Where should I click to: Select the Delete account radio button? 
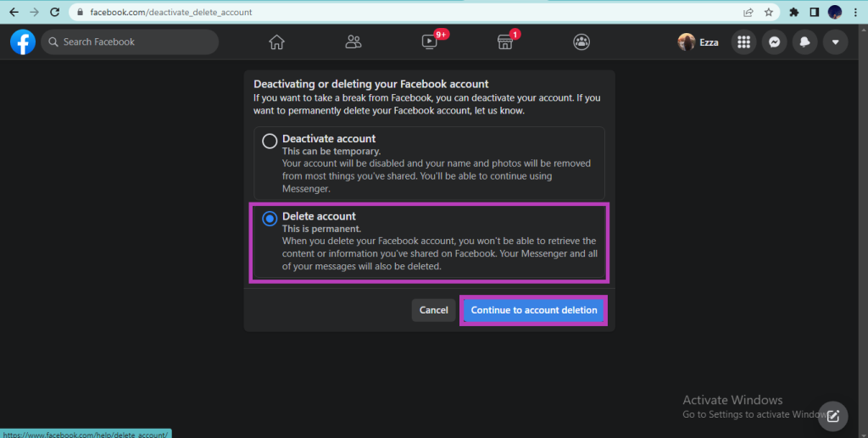pos(270,219)
